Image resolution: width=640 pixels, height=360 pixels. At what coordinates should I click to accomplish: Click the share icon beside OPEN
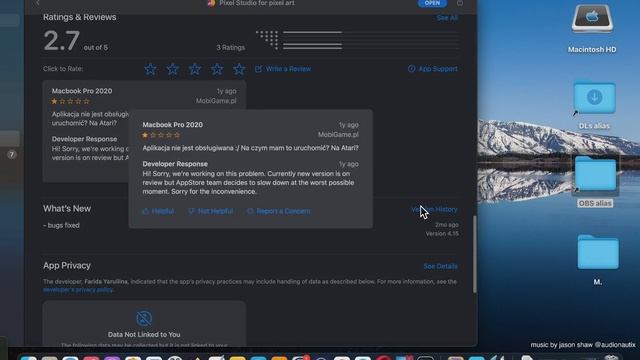click(460, 3)
